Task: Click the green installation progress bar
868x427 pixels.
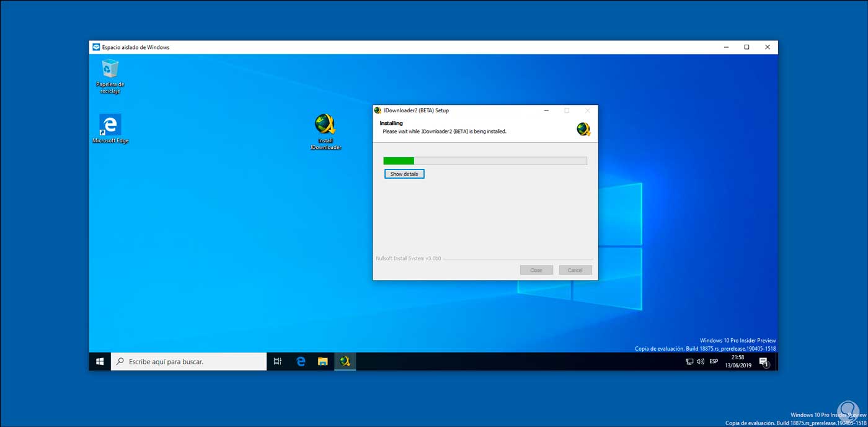Action: (x=485, y=161)
